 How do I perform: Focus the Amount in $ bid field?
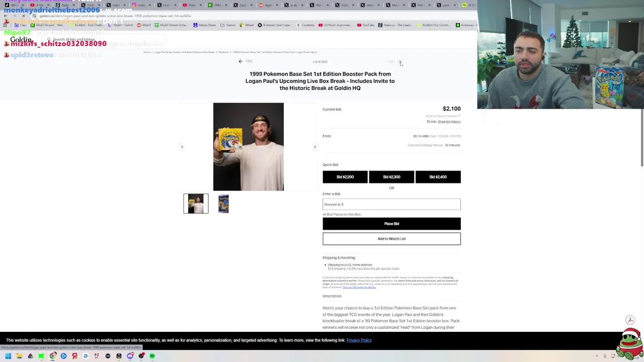[391, 204]
